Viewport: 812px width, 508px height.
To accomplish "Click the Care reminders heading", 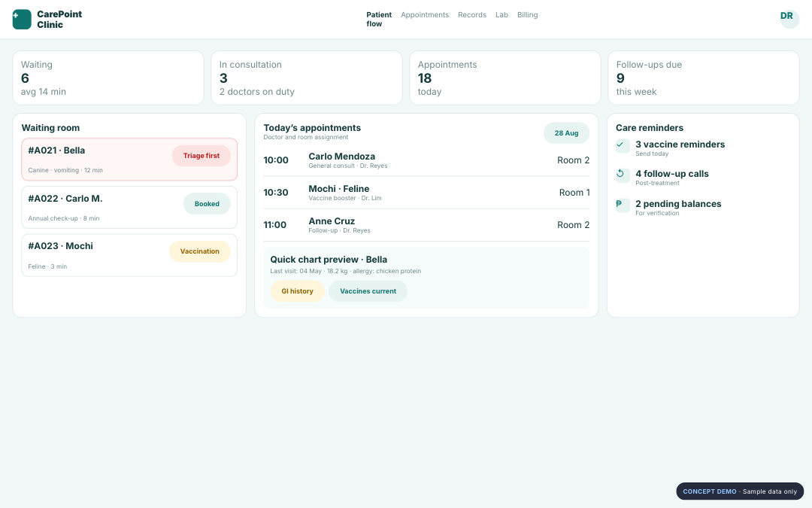I will (650, 128).
